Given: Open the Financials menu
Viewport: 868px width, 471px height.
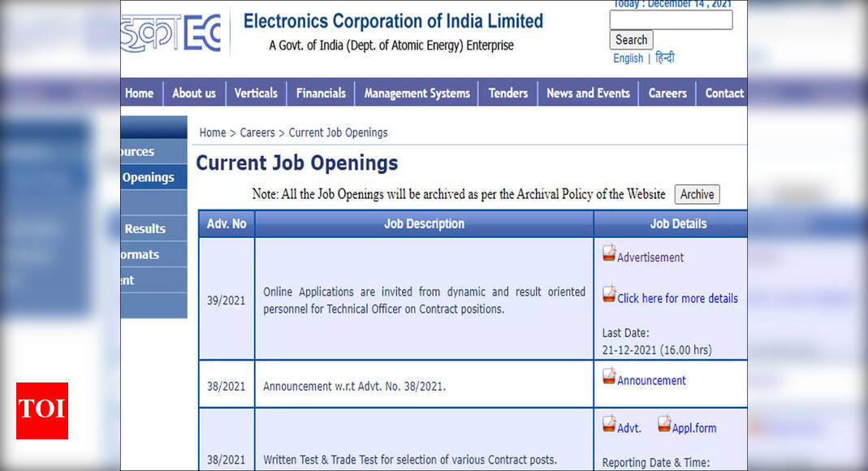Looking at the screenshot, I should (321, 93).
